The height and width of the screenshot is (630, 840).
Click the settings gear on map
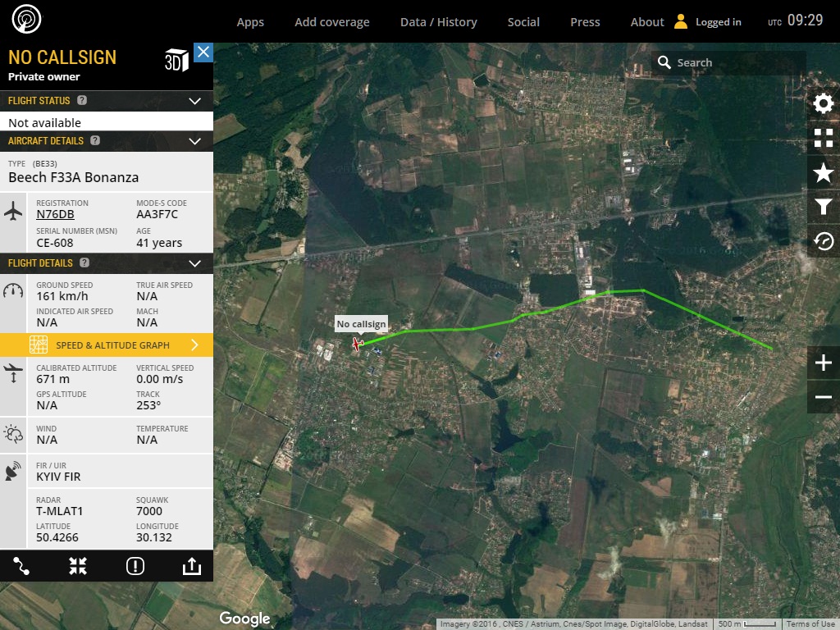point(823,103)
